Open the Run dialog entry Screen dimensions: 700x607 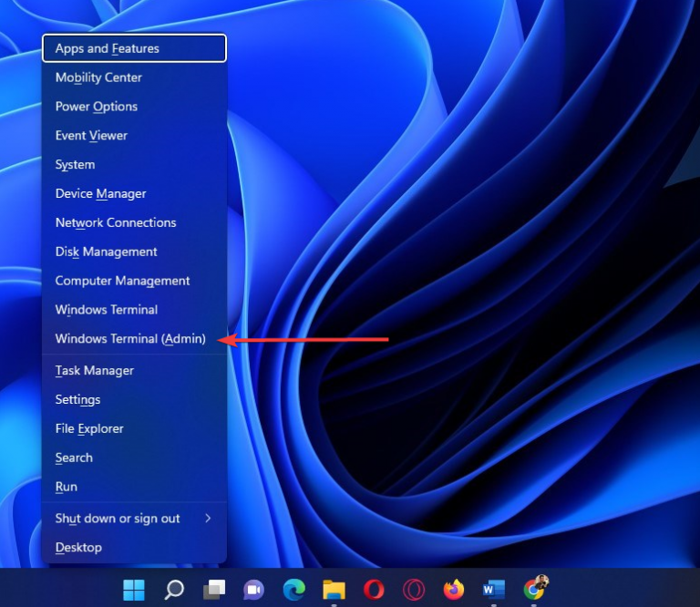pyautogui.click(x=134, y=487)
